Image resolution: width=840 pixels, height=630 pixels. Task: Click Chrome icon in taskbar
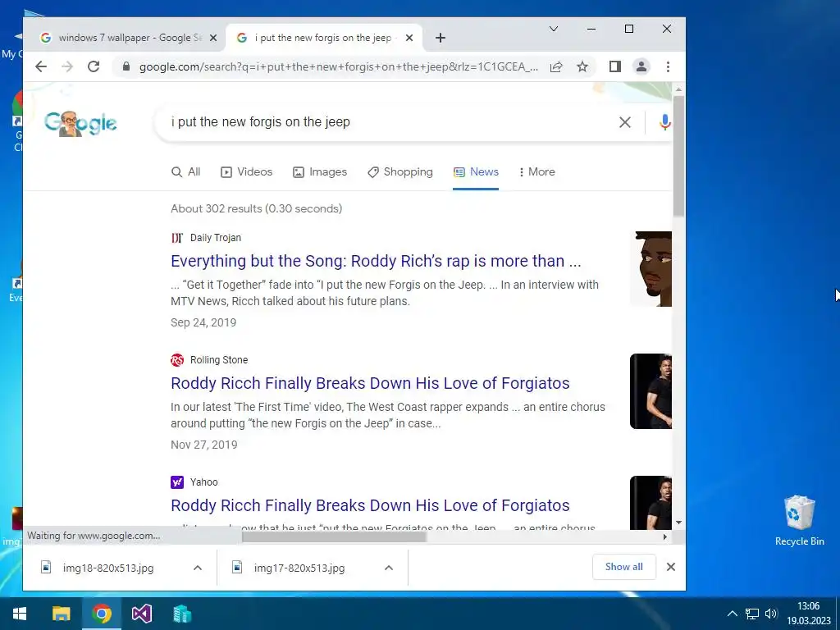pos(102,614)
